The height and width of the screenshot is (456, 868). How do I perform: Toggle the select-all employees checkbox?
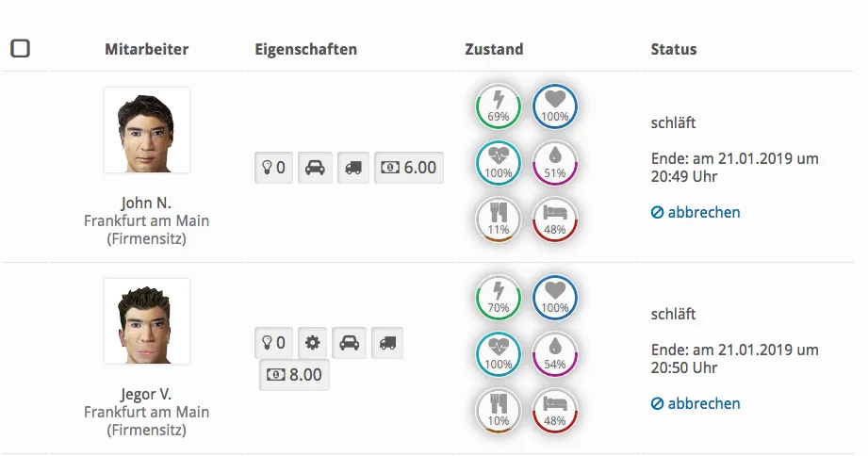(20, 48)
